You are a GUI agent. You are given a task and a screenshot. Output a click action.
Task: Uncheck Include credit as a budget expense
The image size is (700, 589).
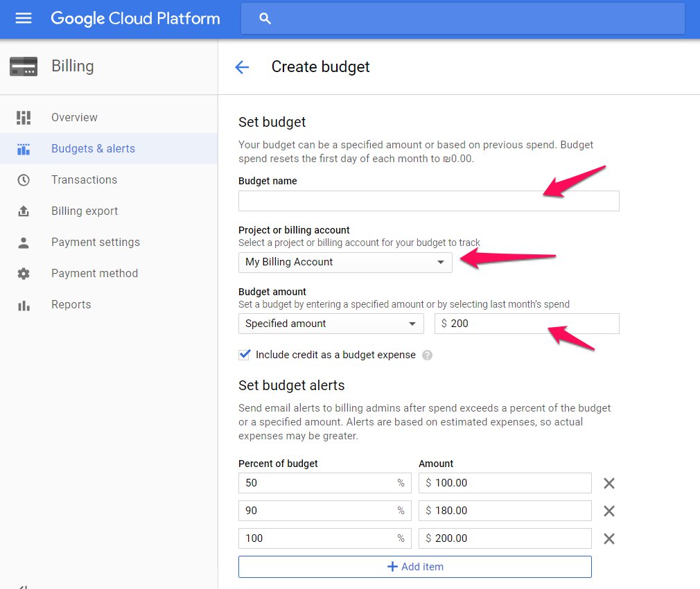point(245,355)
